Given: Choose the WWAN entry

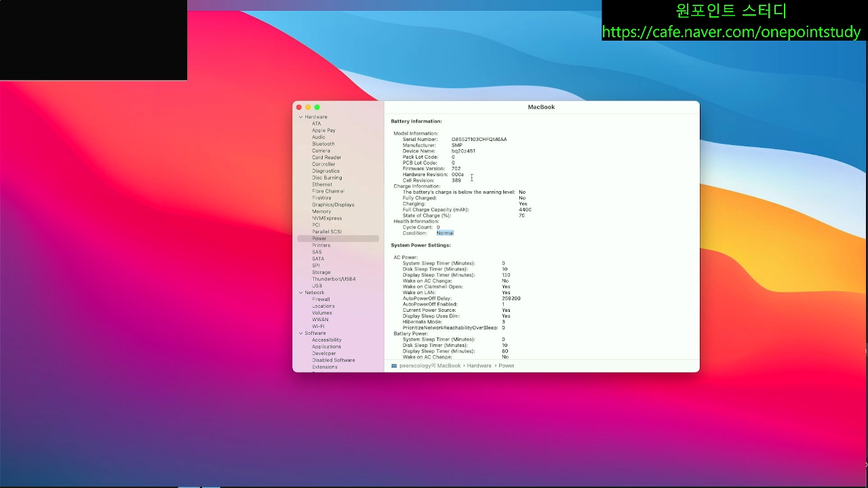Looking at the screenshot, I should pyautogui.click(x=320, y=320).
